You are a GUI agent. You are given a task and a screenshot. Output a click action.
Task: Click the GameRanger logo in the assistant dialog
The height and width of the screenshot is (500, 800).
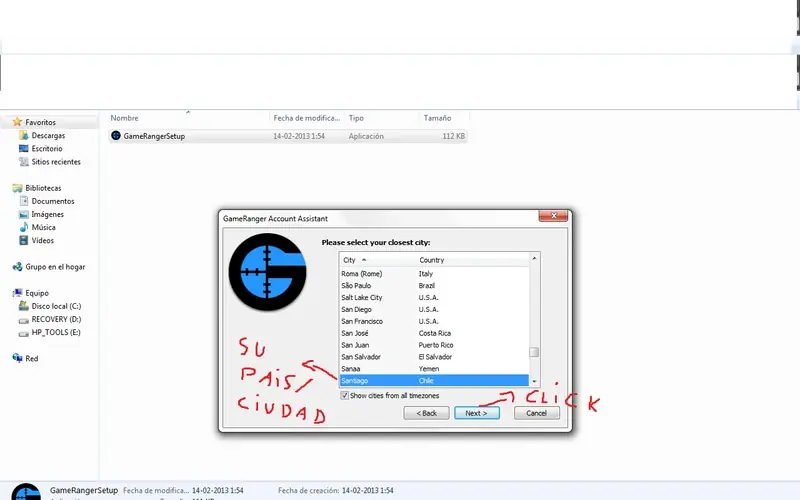tap(267, 272)
